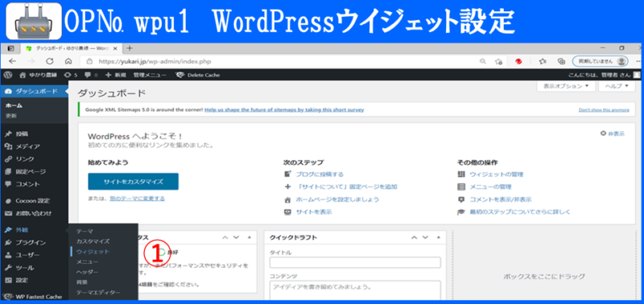Click ウィジェットの管理 link
The height and width of the screenshot is (304, 644).
(x=497, y=175)
